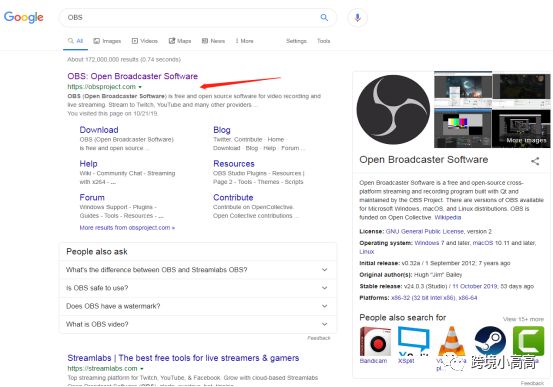Click More images thumbnail
The width and height of the screenshot is (553, 387).
(521, 129)
